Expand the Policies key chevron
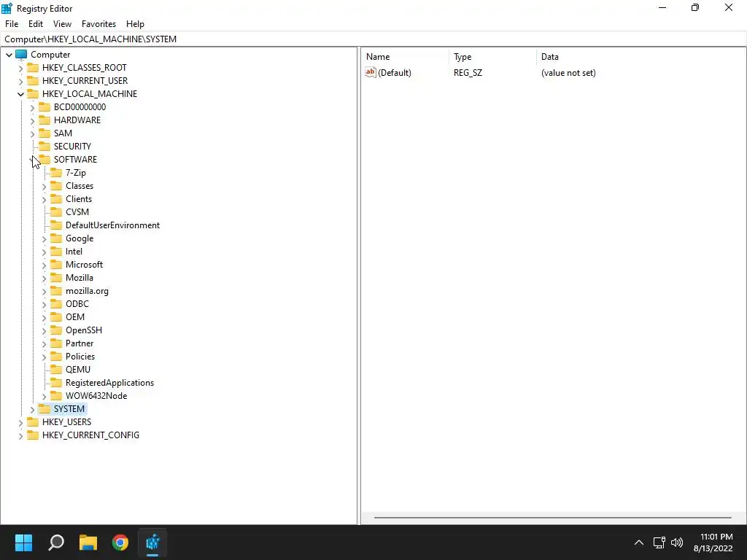 click(44, 357)
